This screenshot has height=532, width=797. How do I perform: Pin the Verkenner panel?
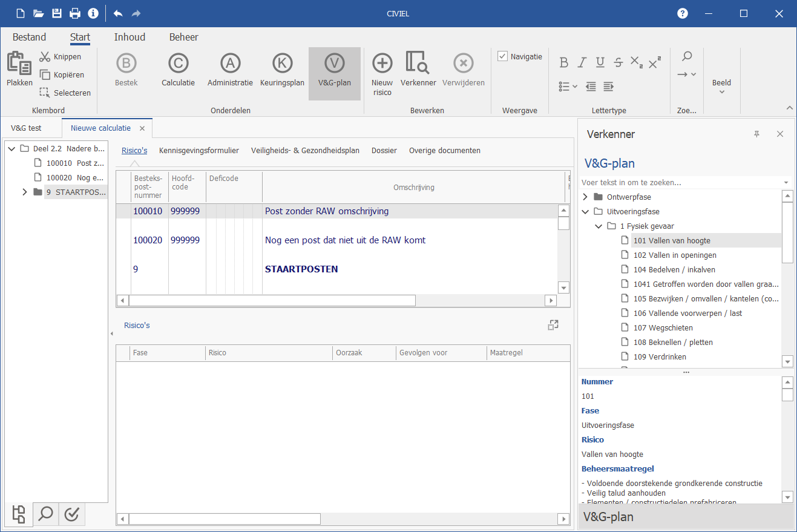click(756, 134)
